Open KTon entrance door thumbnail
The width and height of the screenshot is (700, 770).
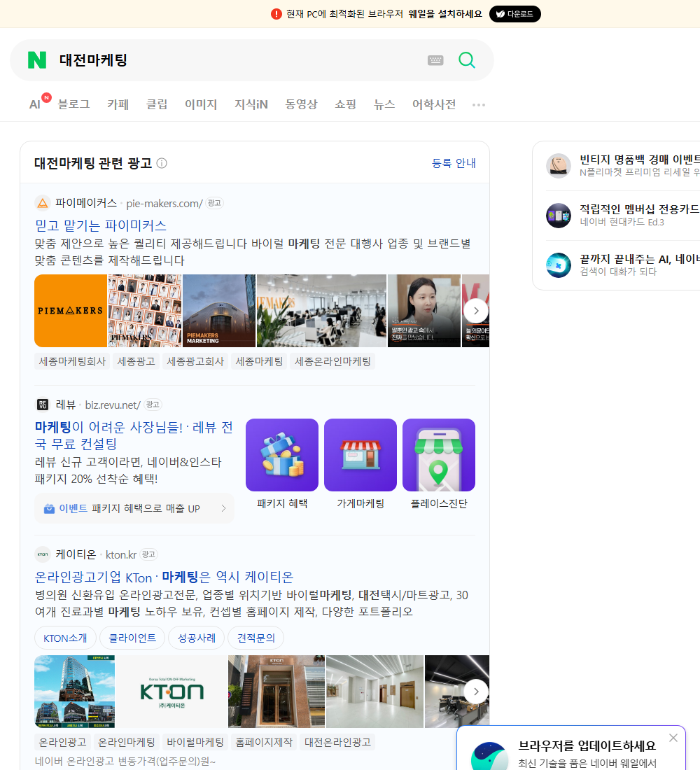[276, 692]
